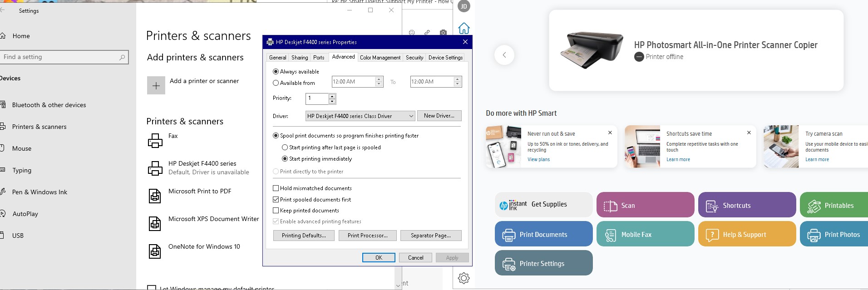Adjust the Available from start time spinner
This screenshot has height=290, width=868.
coord(379,82)
